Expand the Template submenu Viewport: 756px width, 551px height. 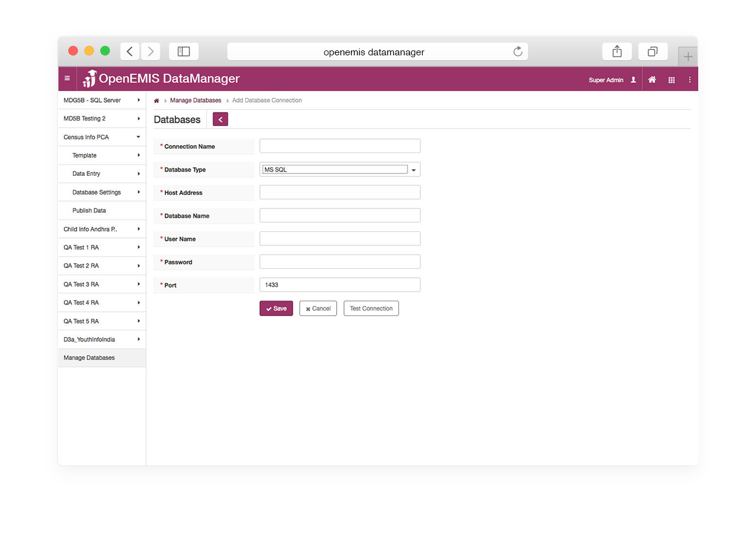click(x=102, y=156)
